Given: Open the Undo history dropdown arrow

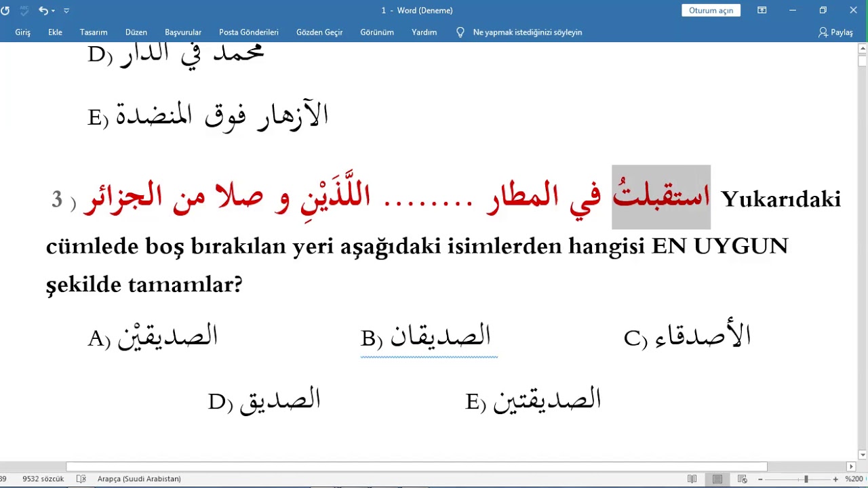Looking at the screenshot, I should (53, 11).
